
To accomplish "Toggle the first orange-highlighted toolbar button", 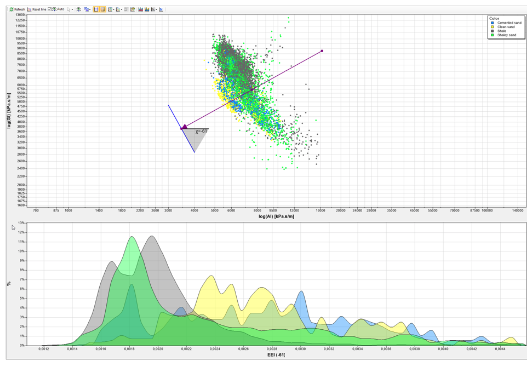I will click(96, 9).
